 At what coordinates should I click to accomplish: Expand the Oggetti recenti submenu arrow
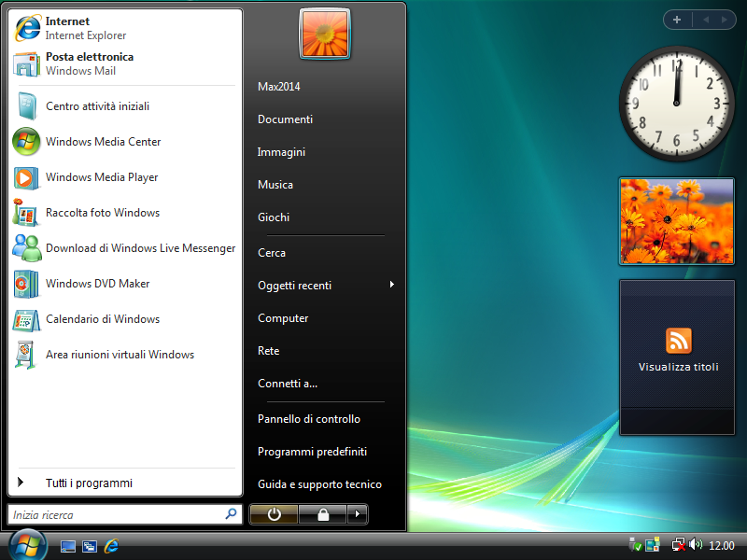(391, 285)
